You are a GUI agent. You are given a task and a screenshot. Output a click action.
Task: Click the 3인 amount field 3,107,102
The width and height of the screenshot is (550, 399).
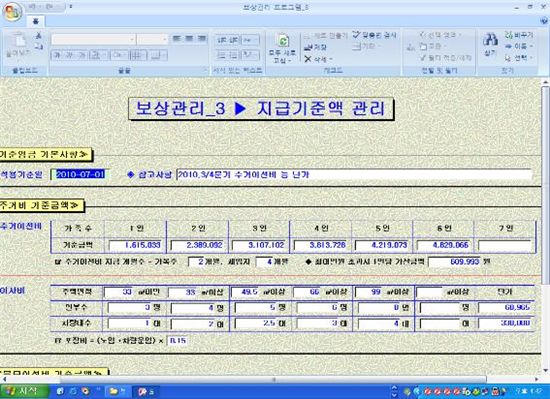259,245
